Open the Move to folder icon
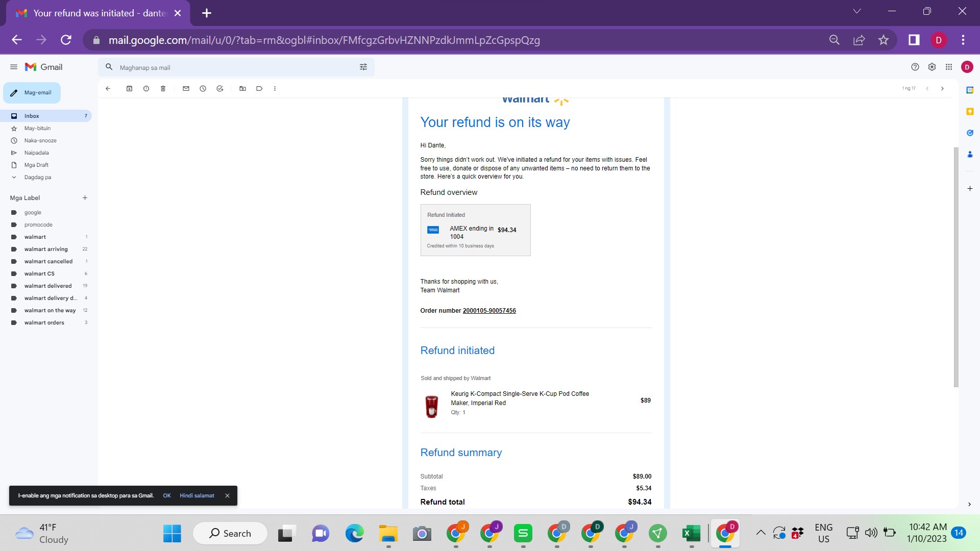The width and height of the screenshot is (980, 551). (242, 89)
